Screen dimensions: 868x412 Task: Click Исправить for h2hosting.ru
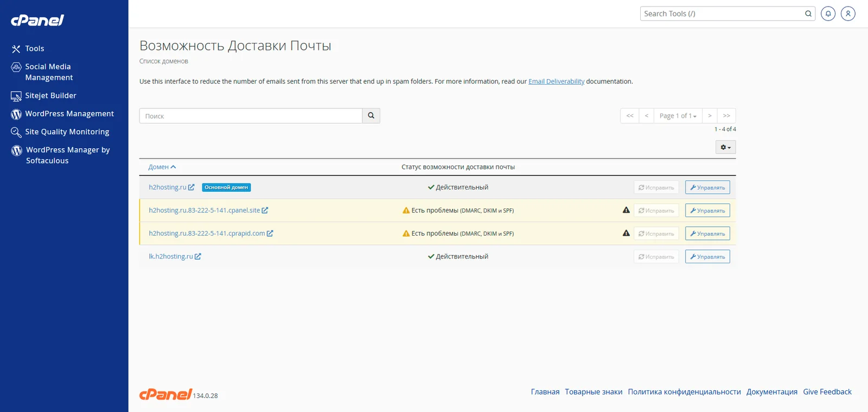(x=656, y=187)
